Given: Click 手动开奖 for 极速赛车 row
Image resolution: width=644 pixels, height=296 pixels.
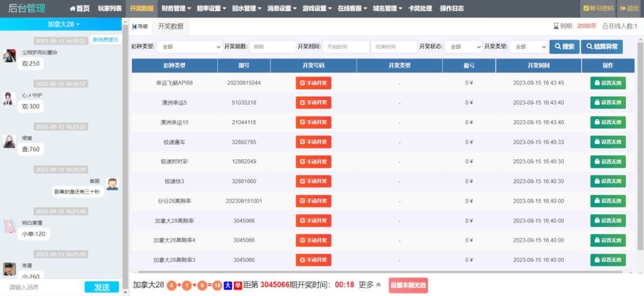Looking at the screenshot, I should click(x=313, y=142).
